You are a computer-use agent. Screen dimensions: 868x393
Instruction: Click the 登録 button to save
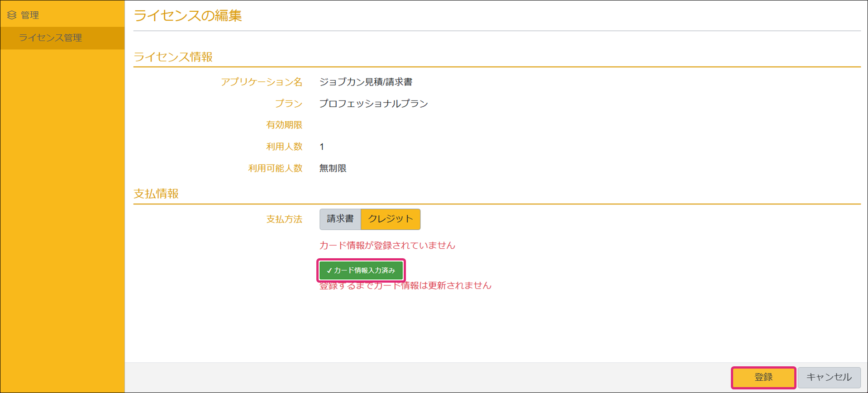(763, 377)
